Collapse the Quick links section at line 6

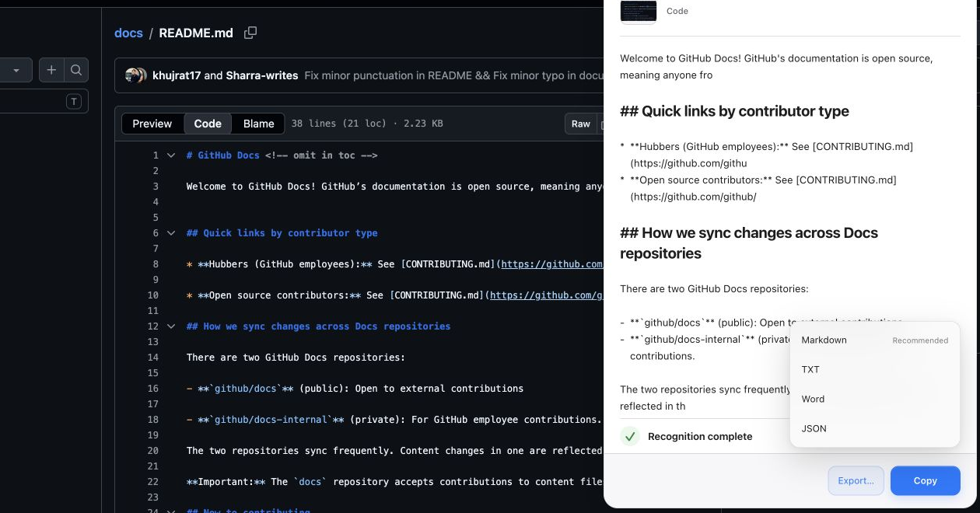171,233
